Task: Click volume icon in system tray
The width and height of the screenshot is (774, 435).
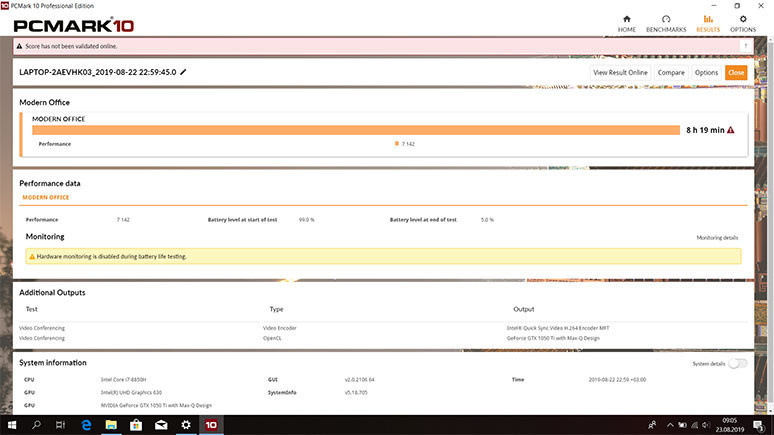Action: (706, 425)
